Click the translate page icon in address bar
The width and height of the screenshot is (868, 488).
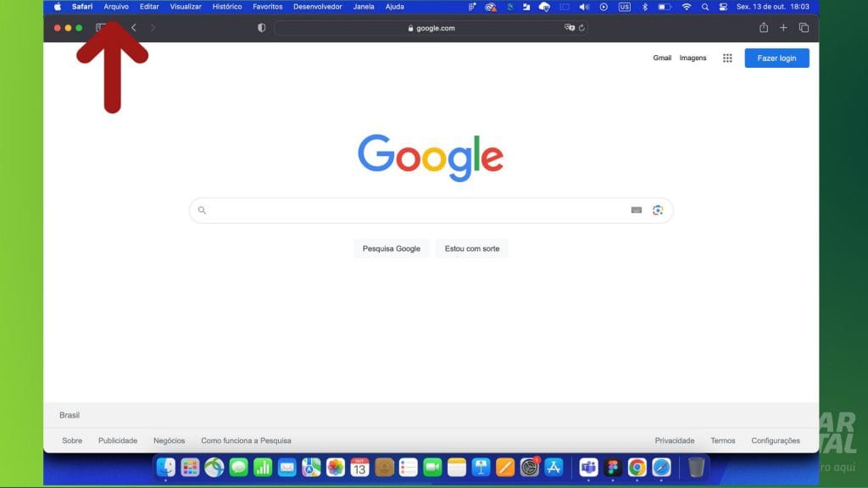tap(569, 28)
